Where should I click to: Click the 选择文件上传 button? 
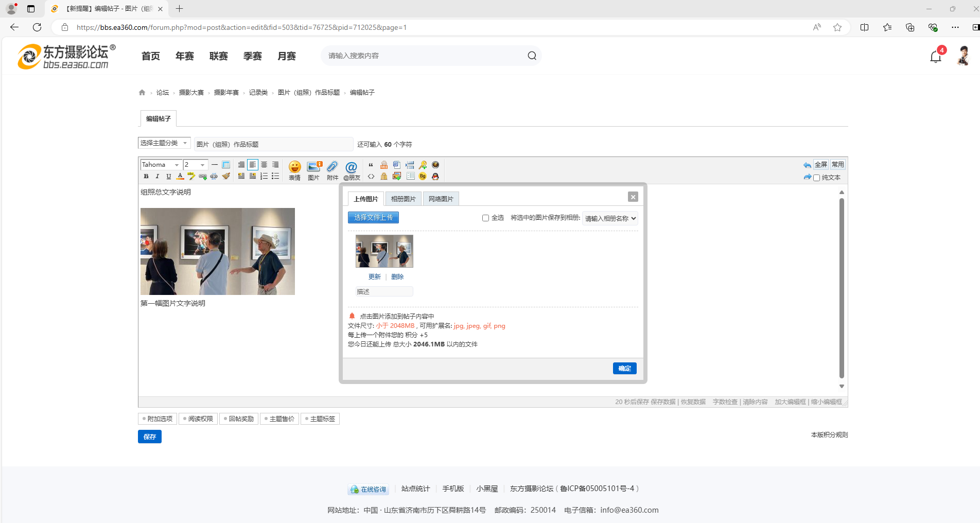click(373, 218)
